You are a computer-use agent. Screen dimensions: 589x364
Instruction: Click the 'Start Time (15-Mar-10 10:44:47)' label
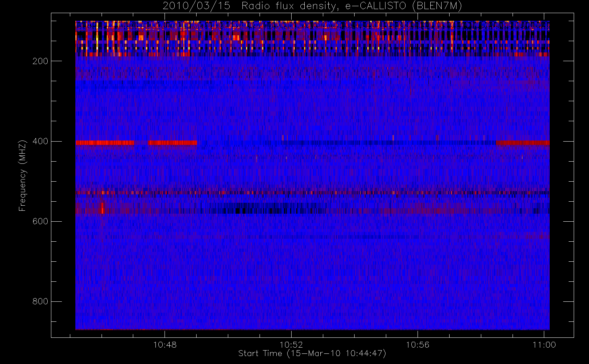coord(312,353)
